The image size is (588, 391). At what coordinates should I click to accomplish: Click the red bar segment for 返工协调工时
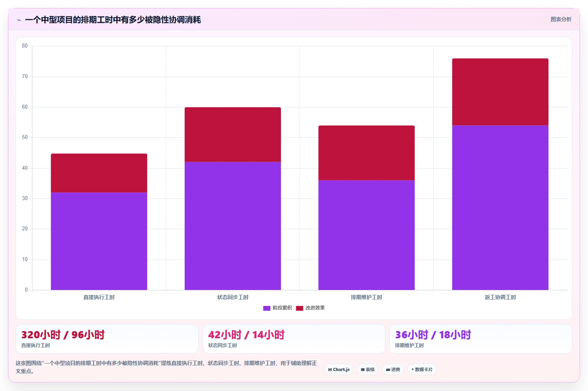pyautogui.click(x=500, y=92)
